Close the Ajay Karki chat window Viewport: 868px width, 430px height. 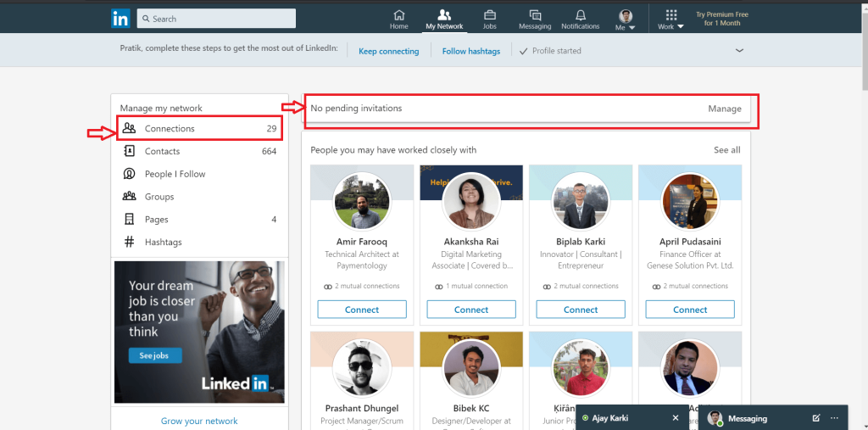[x=676, y=418]
